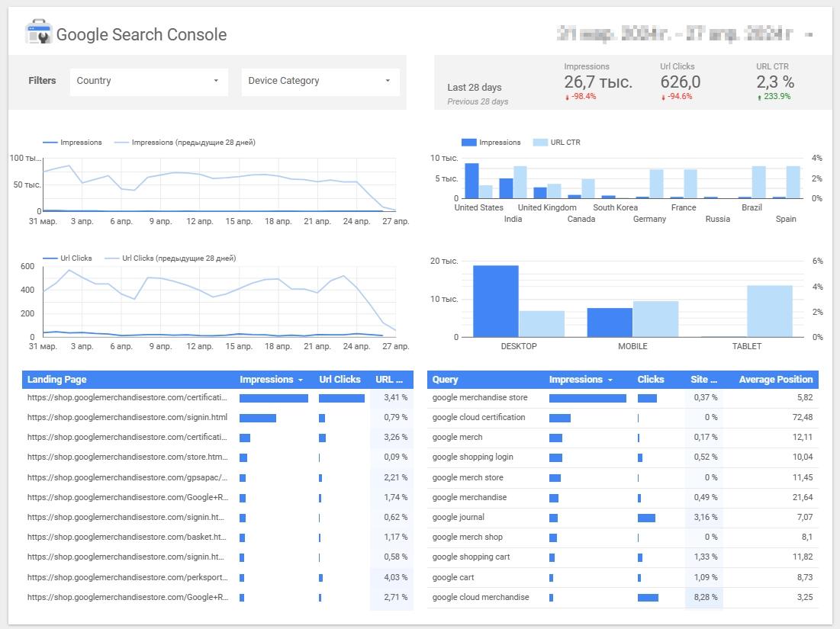Open the certification landing page link in first row
The height and width of the screenshot is (629, 840).
tap(127, 397)
